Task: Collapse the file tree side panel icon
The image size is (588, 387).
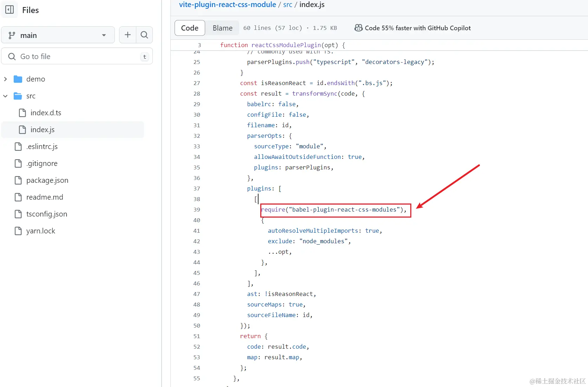Action: 9,10
